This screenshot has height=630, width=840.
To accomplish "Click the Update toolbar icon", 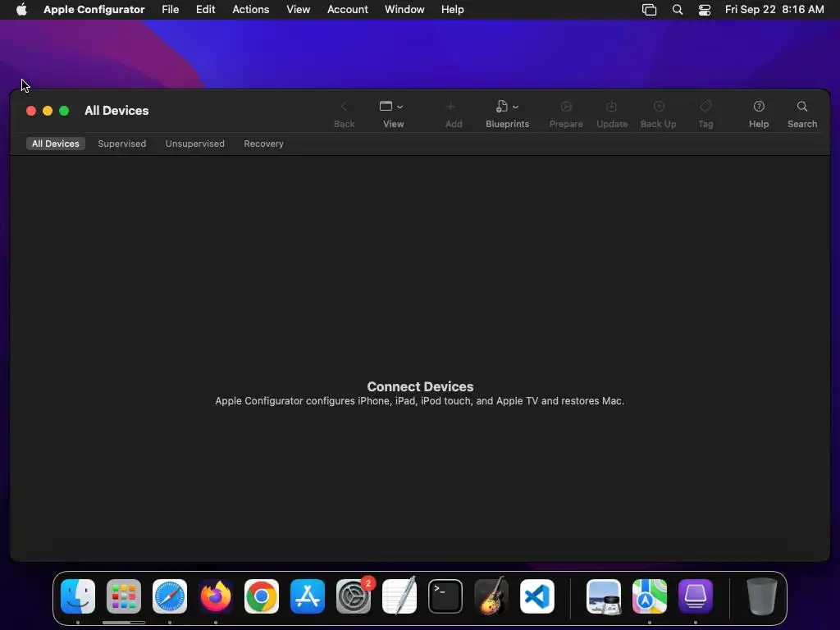I will click(611, 107).
